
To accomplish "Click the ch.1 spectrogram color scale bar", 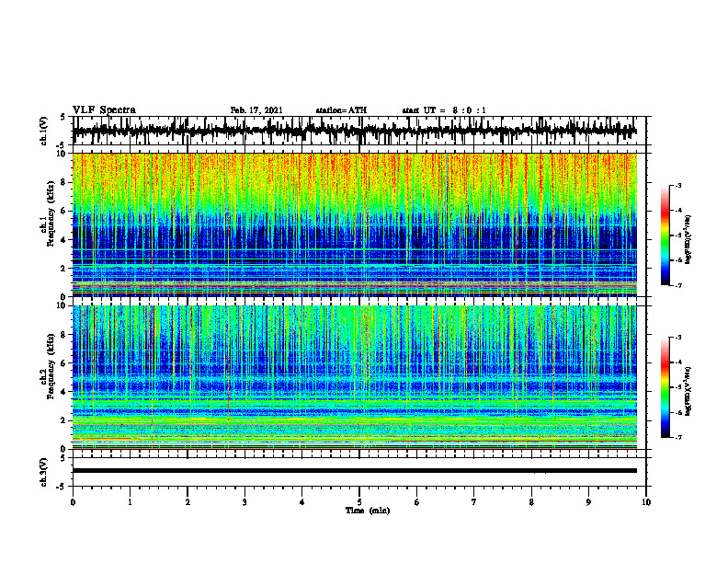I will pos(665,236).
